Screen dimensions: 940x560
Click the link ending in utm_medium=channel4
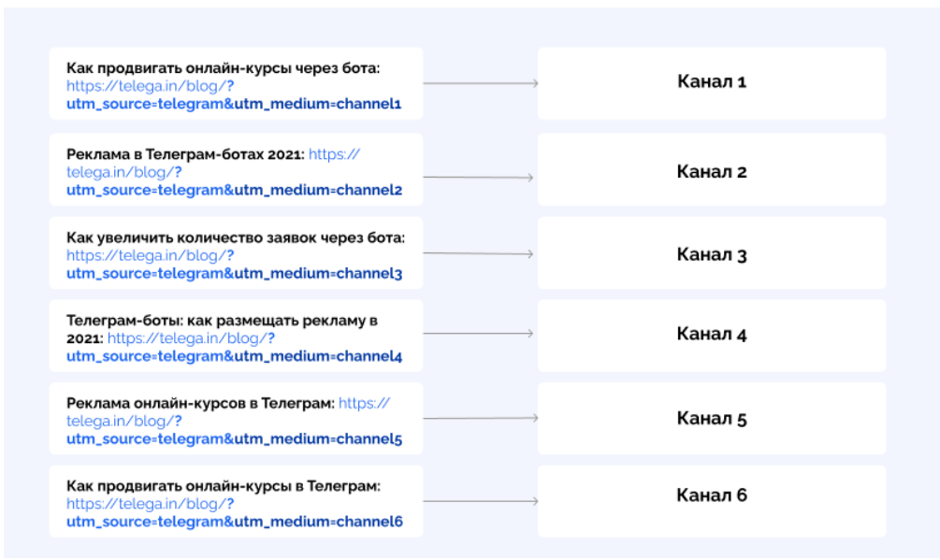(233, 356)
